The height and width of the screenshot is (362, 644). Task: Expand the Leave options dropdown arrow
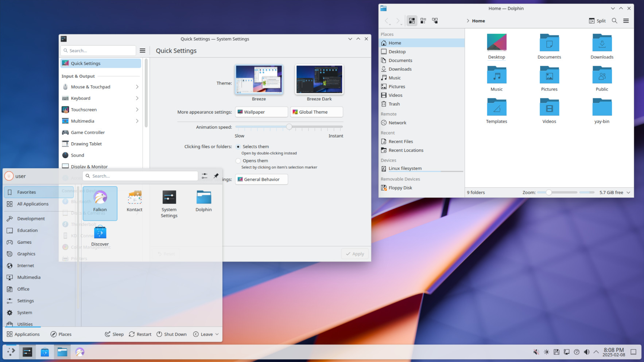[217, 334]
